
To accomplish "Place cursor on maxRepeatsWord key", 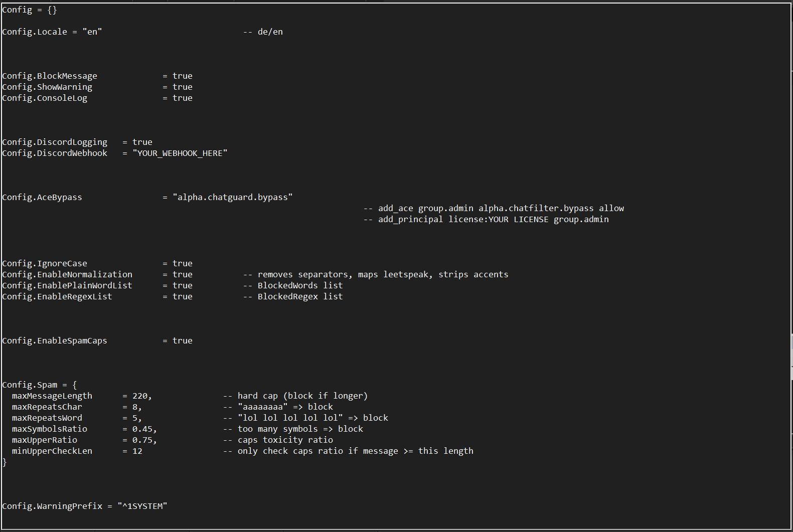I will (47, 418).
